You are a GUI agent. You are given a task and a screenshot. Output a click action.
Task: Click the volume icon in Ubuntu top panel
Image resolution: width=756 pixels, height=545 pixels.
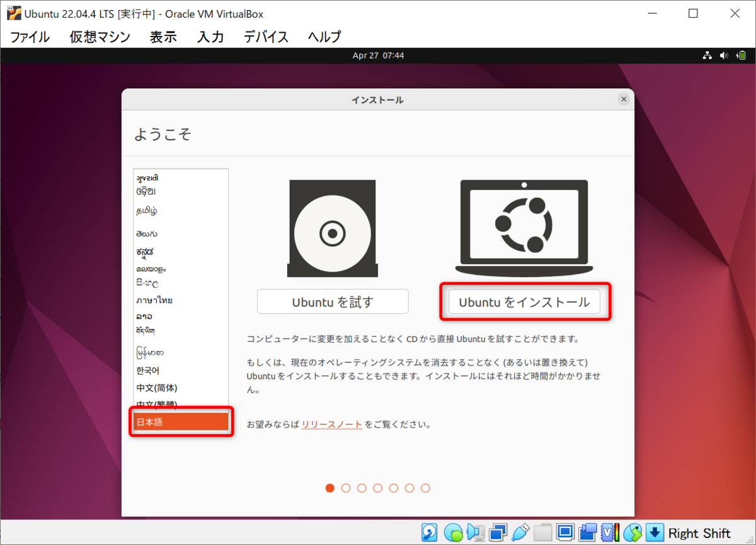point(724,55)
